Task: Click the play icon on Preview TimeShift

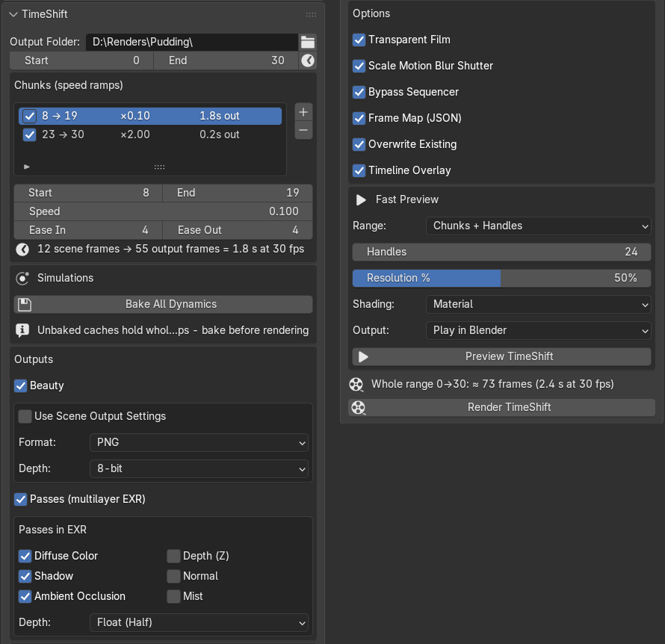Action: coord(363,356)
